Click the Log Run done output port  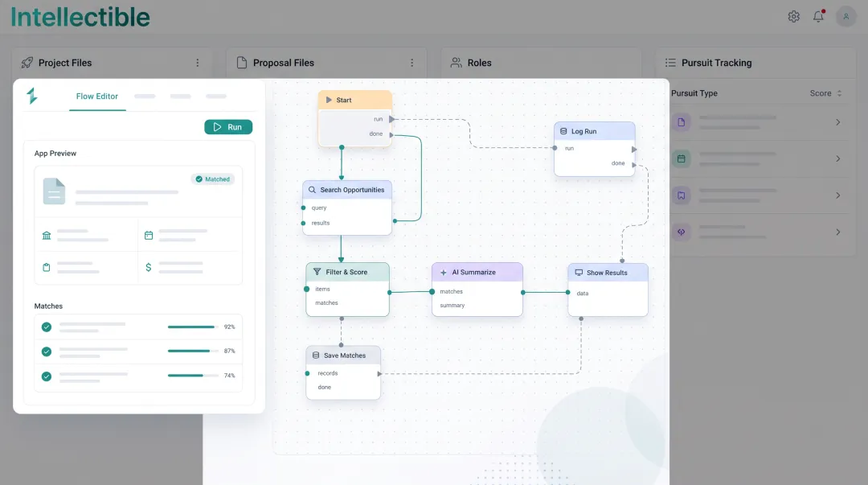pos(634,165)
